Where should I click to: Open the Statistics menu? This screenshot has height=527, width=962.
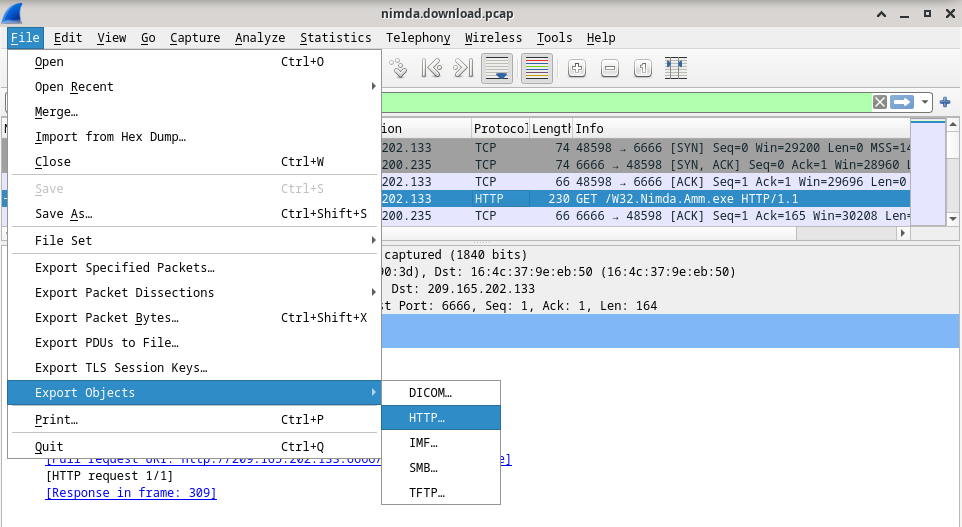click(x=336, y=38)
